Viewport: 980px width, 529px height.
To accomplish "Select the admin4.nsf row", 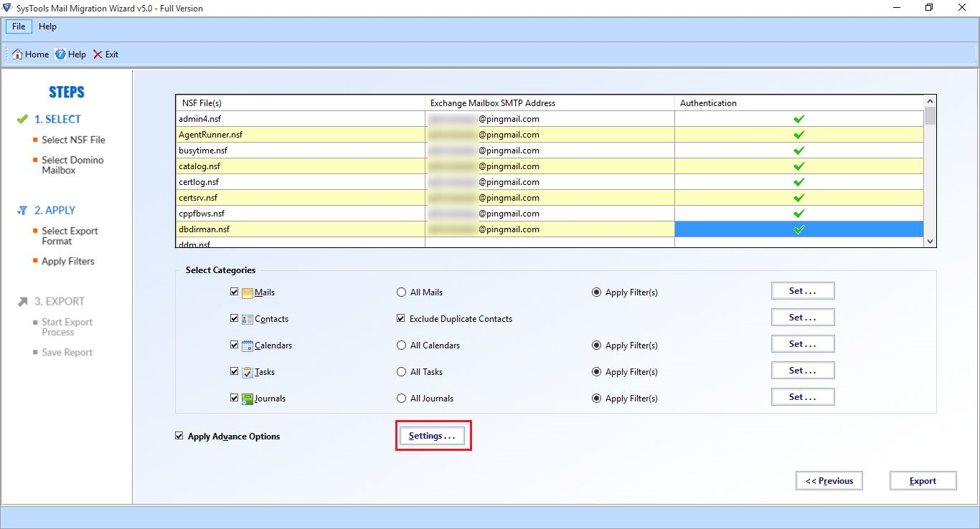I will (x=550, y=119).
